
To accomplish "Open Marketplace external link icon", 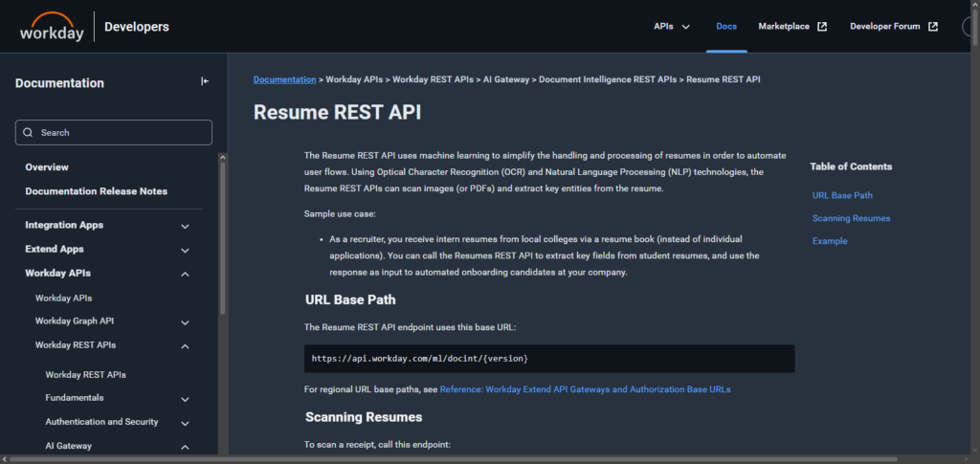I will click(822, 26).
